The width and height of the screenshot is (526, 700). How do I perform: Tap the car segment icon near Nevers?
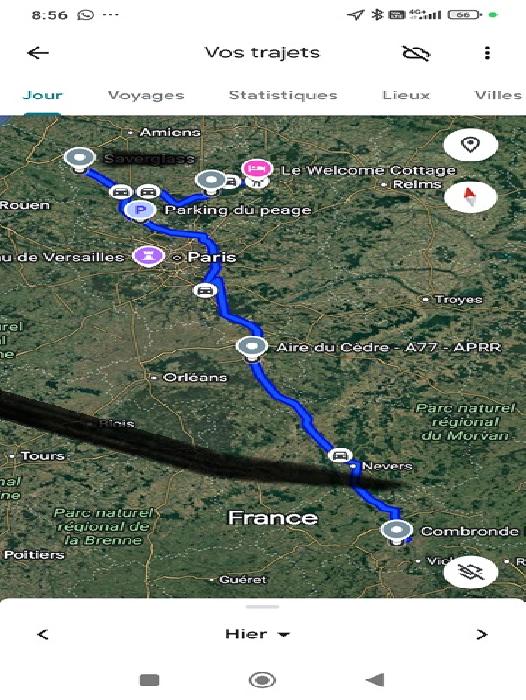point(340,455)
